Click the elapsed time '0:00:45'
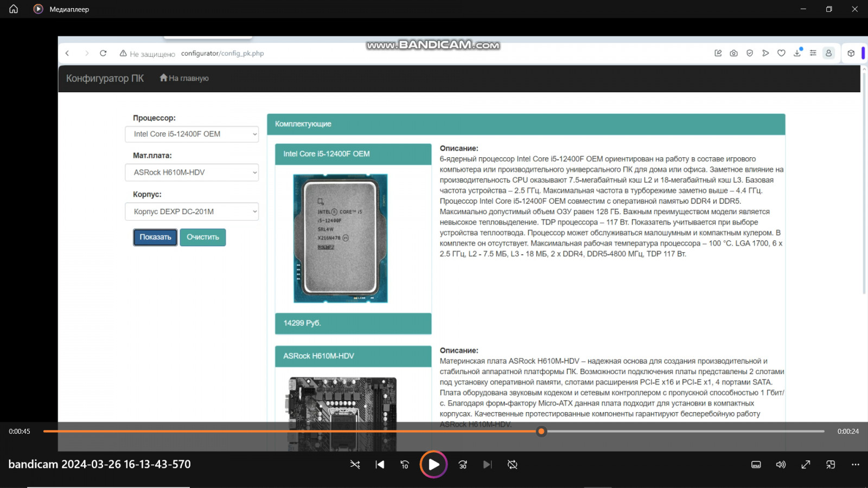The height and width of the screenshot is (488, 868). [x=20, y=432]
